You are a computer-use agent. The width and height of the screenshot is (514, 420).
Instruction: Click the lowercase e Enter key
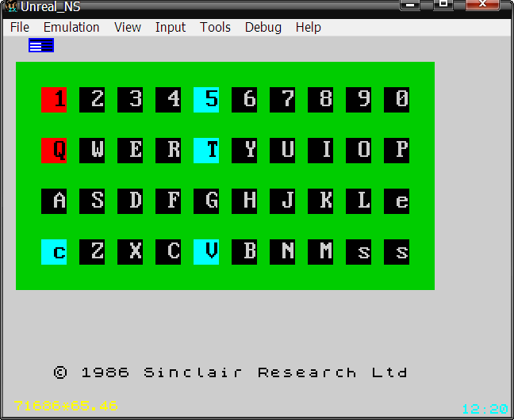pos(397,201)
